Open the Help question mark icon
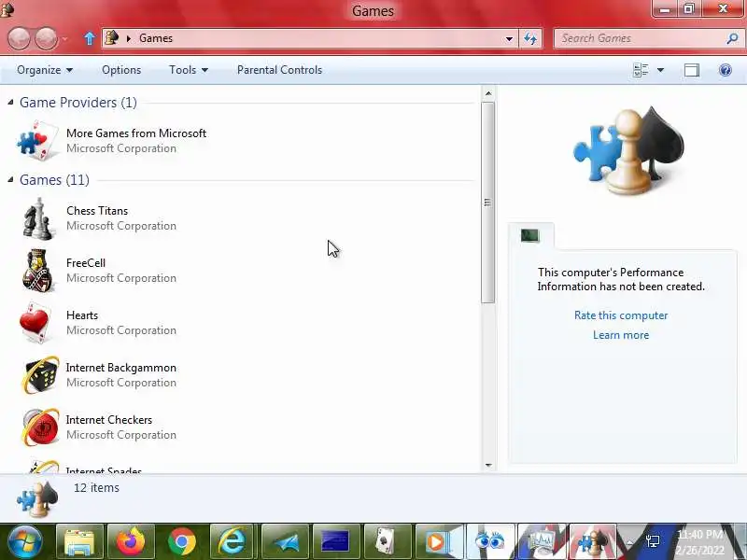This screenshot has height=560, width=747. (726, 70)
